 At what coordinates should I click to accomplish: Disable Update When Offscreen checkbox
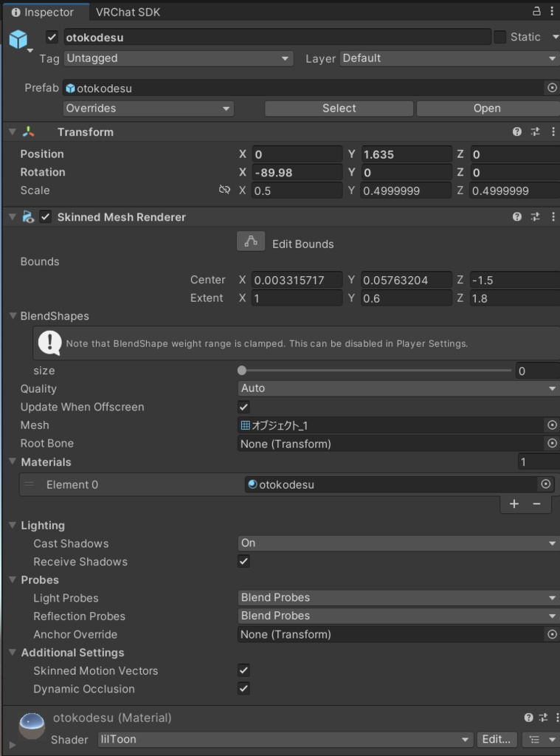pyautogui.click(x=244, y=407)
